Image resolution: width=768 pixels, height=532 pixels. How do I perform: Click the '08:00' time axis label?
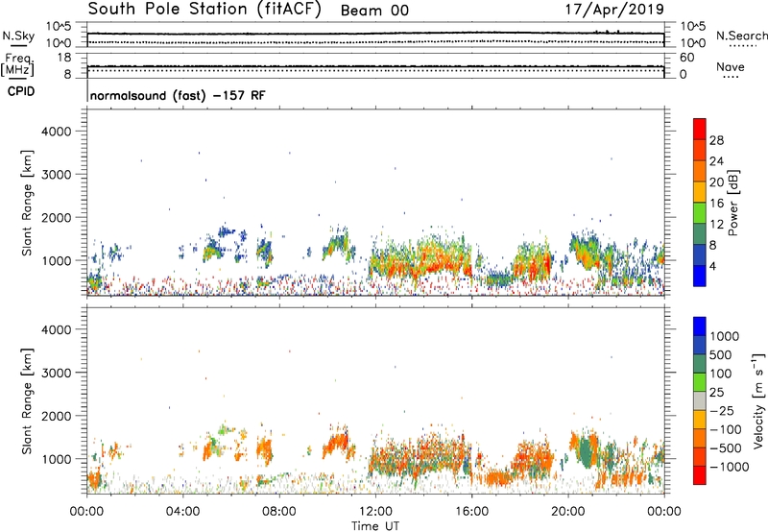(279, 512)
